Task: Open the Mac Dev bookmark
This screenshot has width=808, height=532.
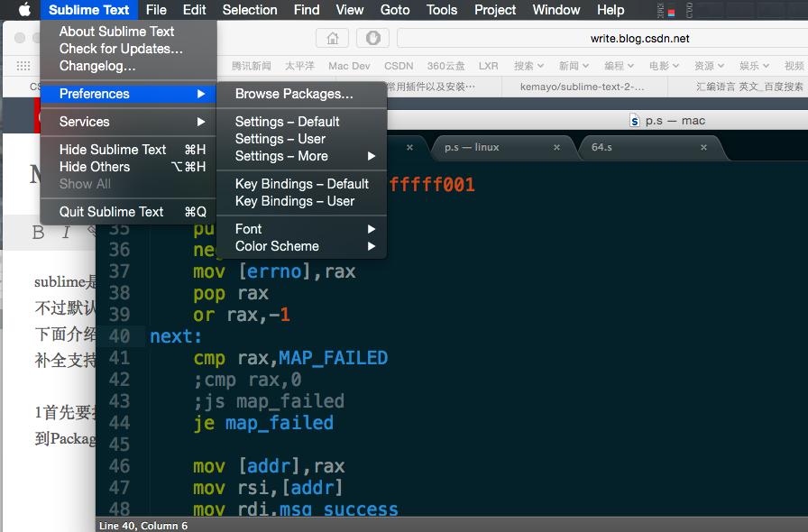Action: click(349, 66)
